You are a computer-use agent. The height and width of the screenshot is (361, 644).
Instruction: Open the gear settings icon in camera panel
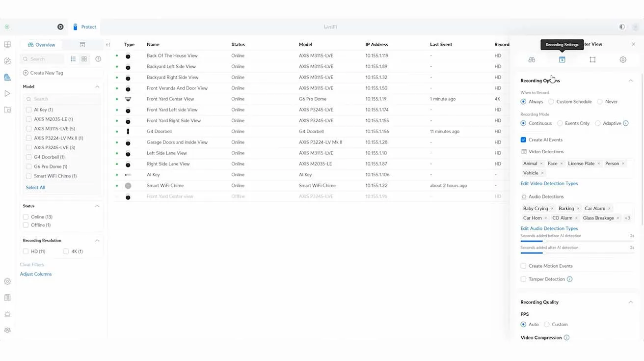(623, 59)
